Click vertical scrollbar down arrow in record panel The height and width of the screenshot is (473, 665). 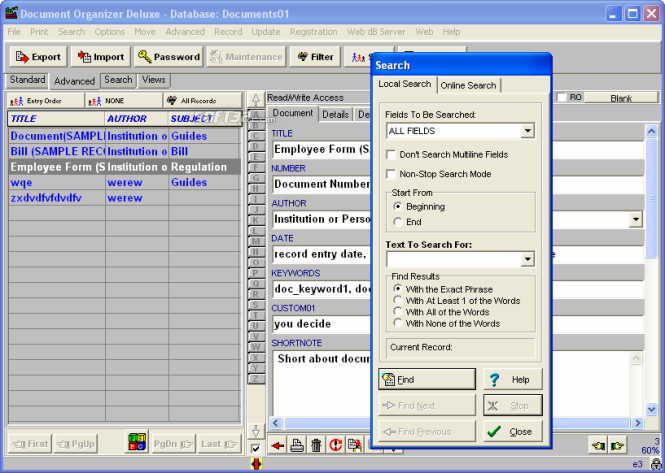pyautogui.click(x=651, y=409)
